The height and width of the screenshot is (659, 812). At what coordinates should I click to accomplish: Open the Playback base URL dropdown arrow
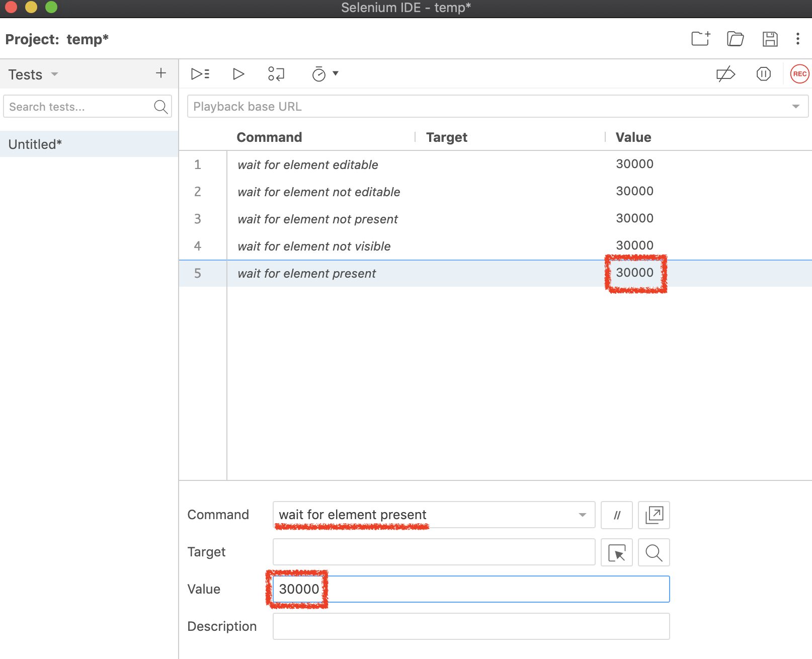tap(796, 107)
